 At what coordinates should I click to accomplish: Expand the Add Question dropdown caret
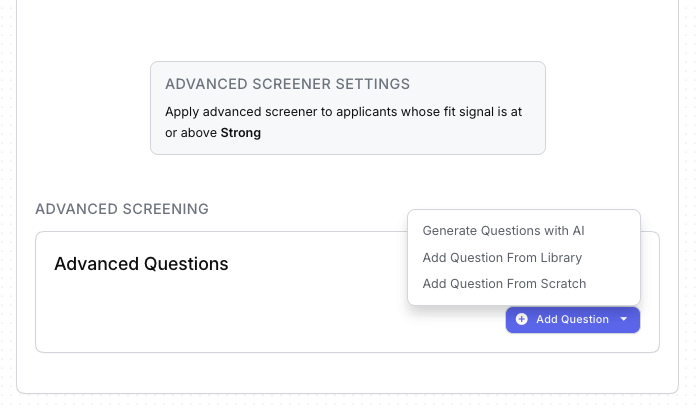point(624,319)
